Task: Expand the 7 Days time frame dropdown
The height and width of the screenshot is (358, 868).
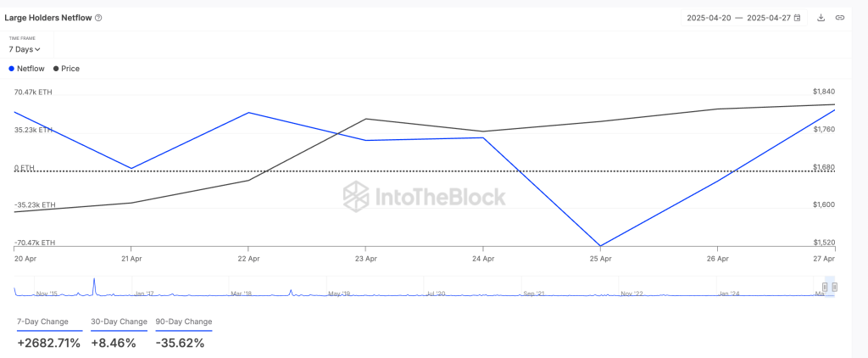Action: click(x=25, y=49)
